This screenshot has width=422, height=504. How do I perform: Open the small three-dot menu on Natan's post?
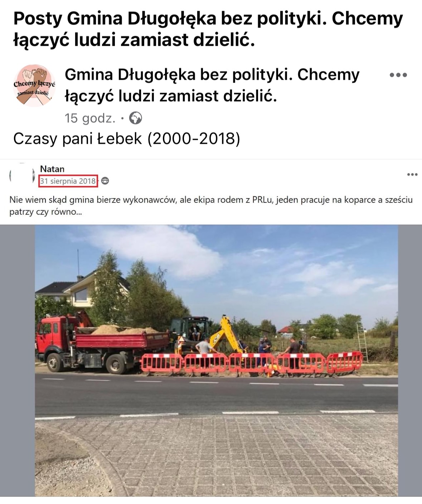(x=412, y=175)
